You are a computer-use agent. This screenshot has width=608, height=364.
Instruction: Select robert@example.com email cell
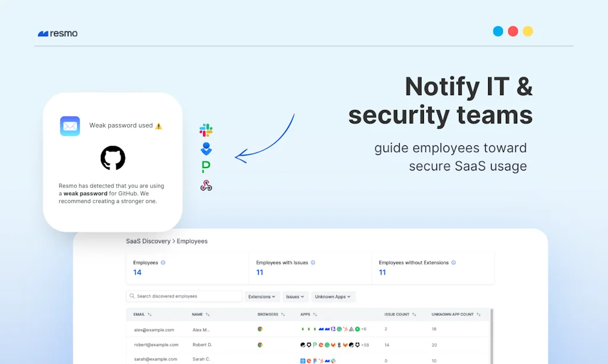(156, 344)
